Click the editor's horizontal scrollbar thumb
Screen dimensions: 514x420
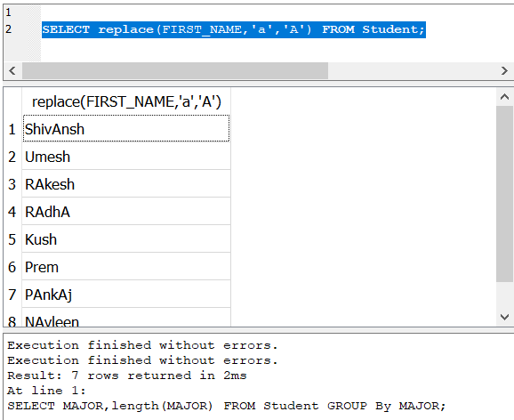tap(175, 70)
